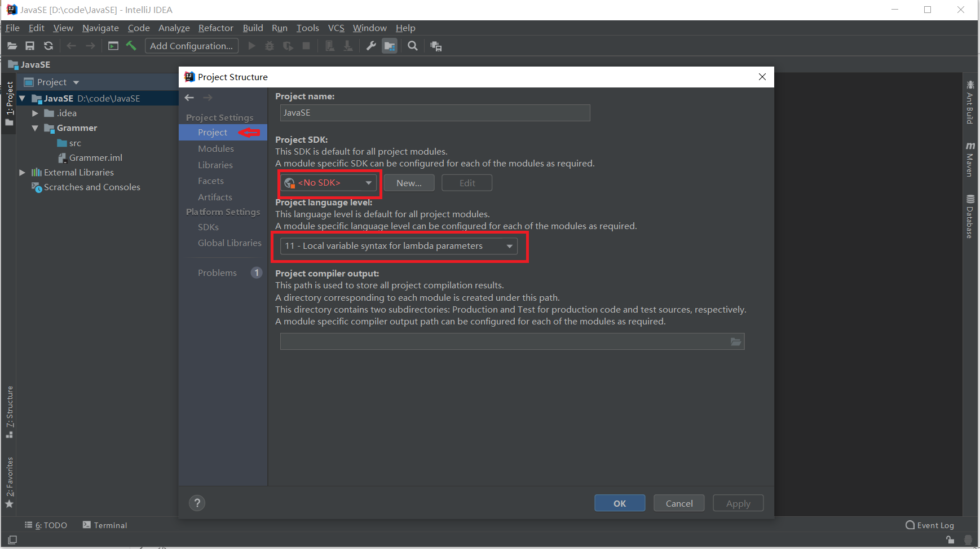The width and height of the screenshot is (980, 549).
Task: Open the VCS menu
Action: pyautogui.click(x=336, y=28)
